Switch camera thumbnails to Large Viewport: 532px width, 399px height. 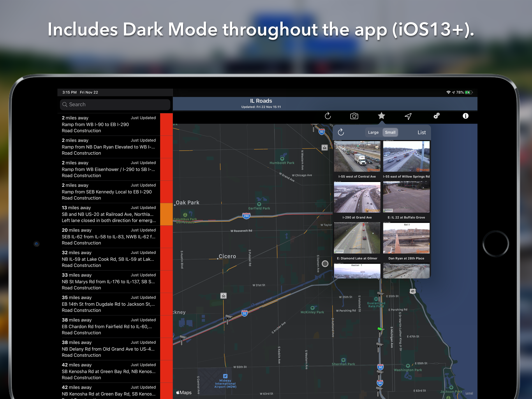(373, 132)
